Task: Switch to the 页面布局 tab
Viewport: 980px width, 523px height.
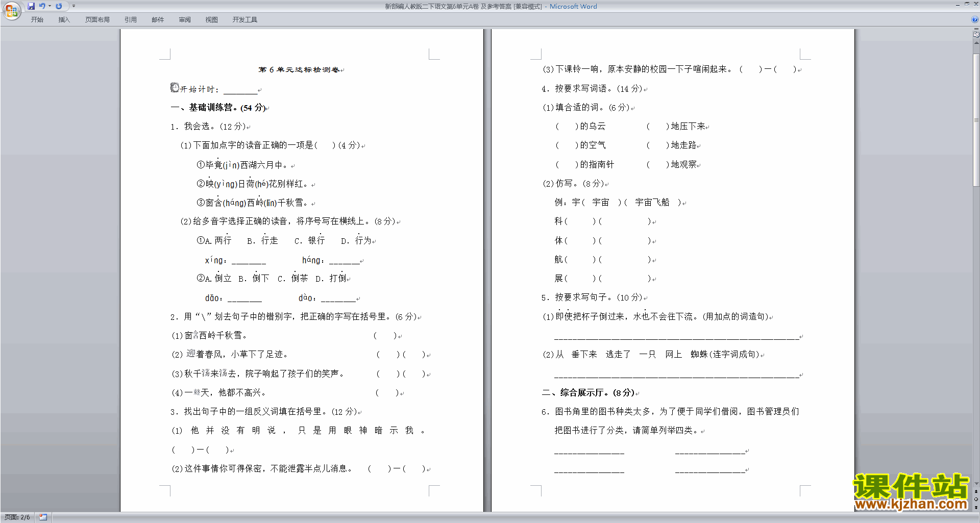Action: point(97,19)
